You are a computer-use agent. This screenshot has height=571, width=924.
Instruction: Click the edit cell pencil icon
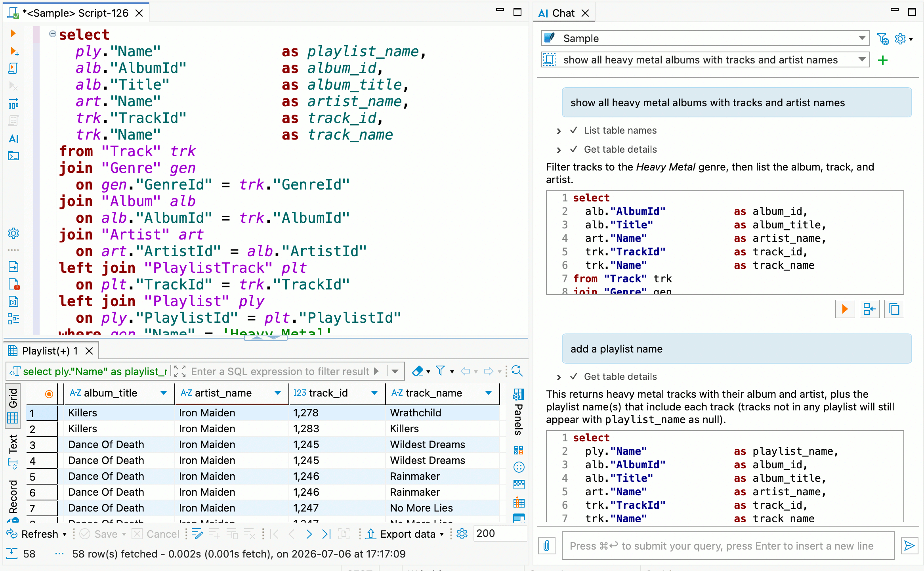point(197,534)
